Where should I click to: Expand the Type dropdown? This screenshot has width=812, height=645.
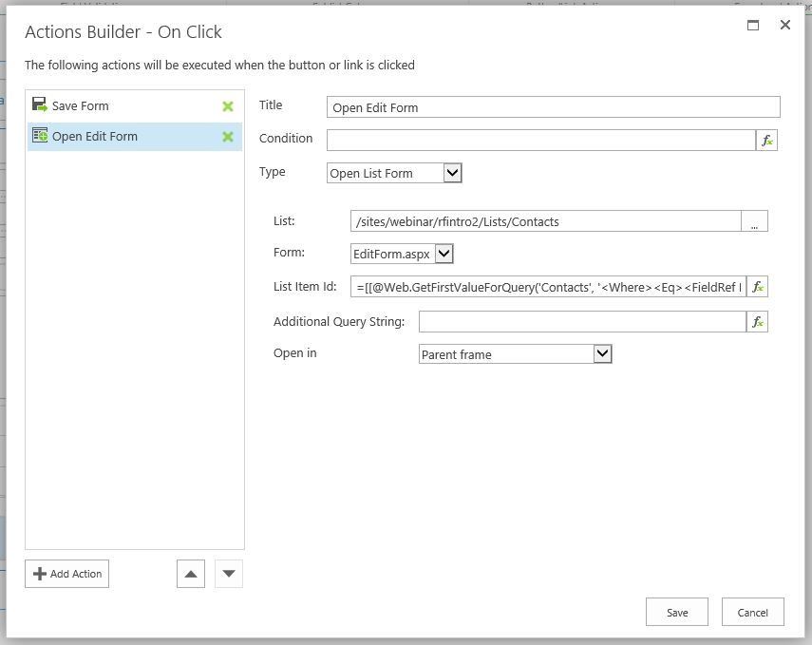[x=452, y=173]
